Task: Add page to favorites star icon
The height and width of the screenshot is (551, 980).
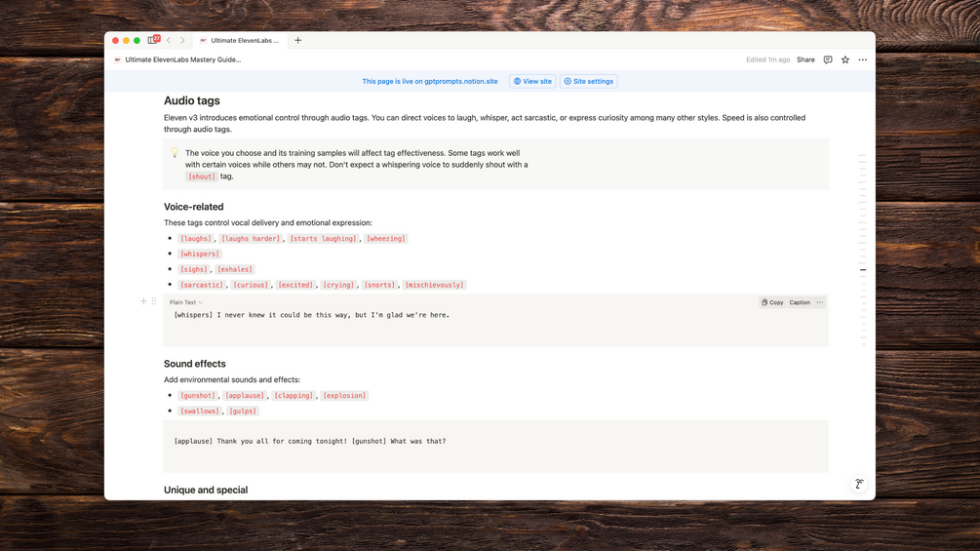Action: coord(845,59)
